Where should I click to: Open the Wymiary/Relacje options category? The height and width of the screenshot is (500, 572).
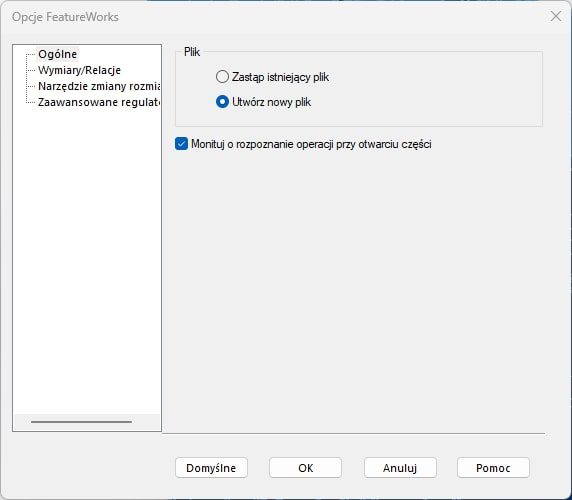pos(79,70)
